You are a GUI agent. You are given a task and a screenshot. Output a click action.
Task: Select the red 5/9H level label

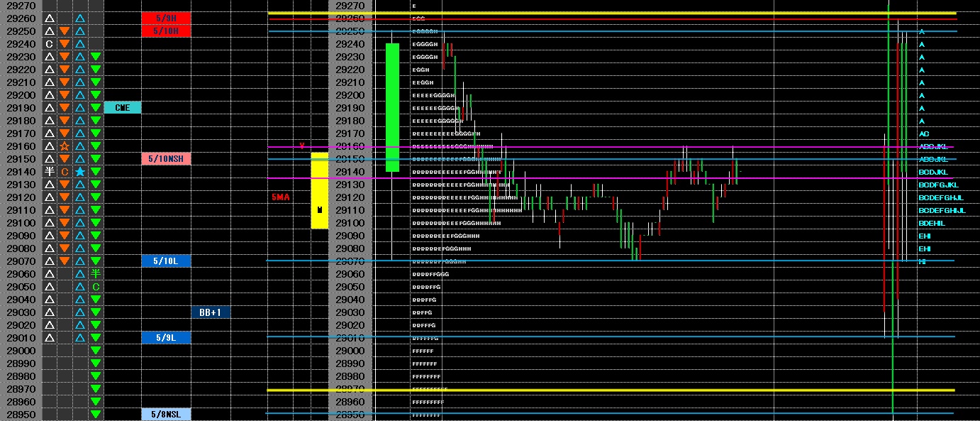tap(166, 18)
